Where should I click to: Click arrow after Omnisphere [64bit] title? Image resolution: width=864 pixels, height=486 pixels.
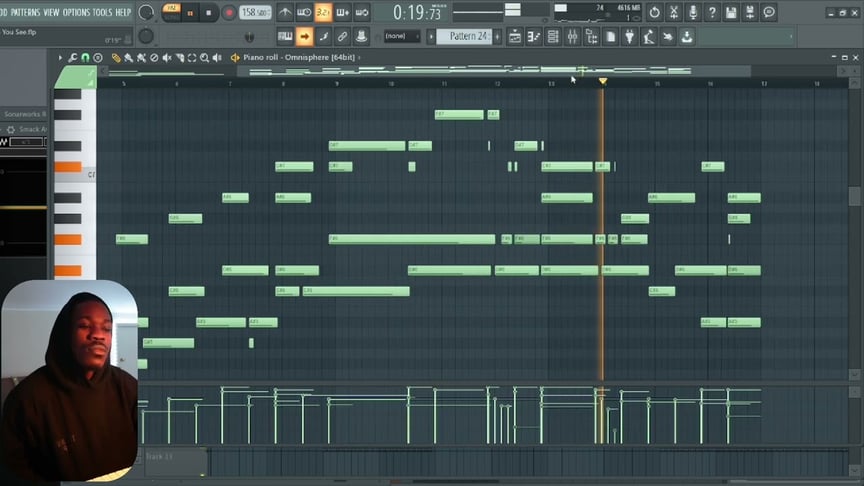tap(359, 57)
